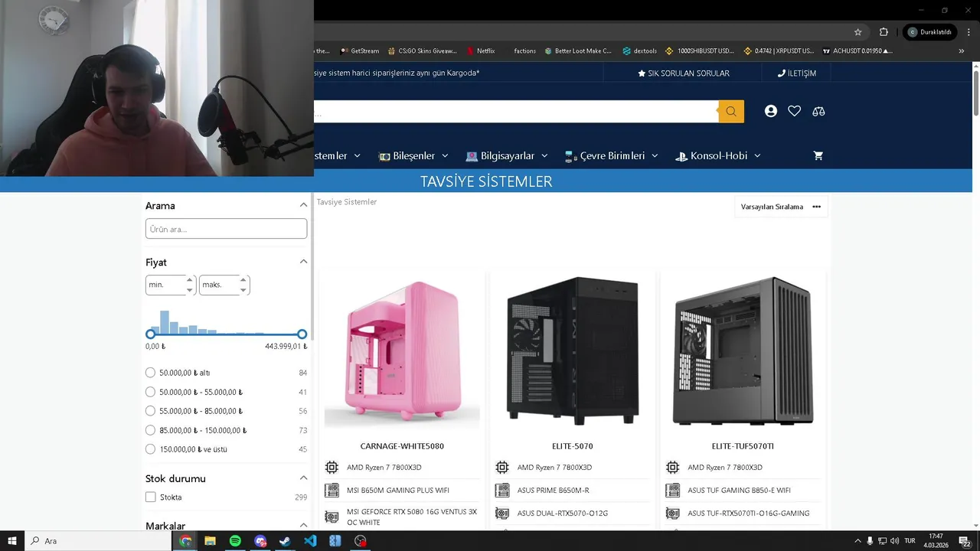Viewport: 980px width, 551px height.
Task: Click the Ürün ara product search field
Action: pos(226,229)
